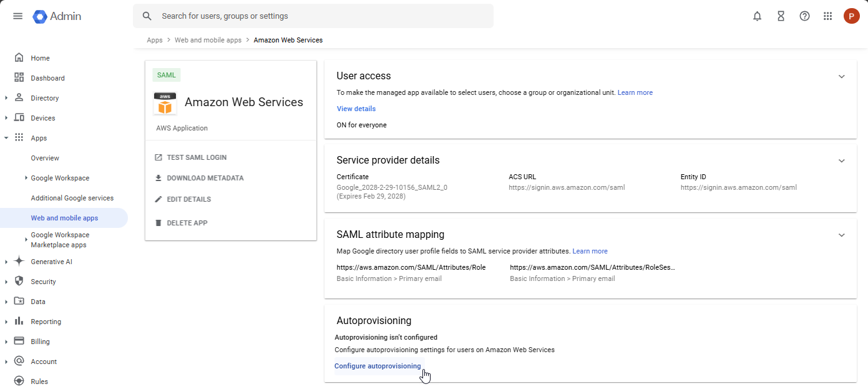Expand the User access card chevron
Image resolution: width=868 pixels, height=389 pixels.
841,76
